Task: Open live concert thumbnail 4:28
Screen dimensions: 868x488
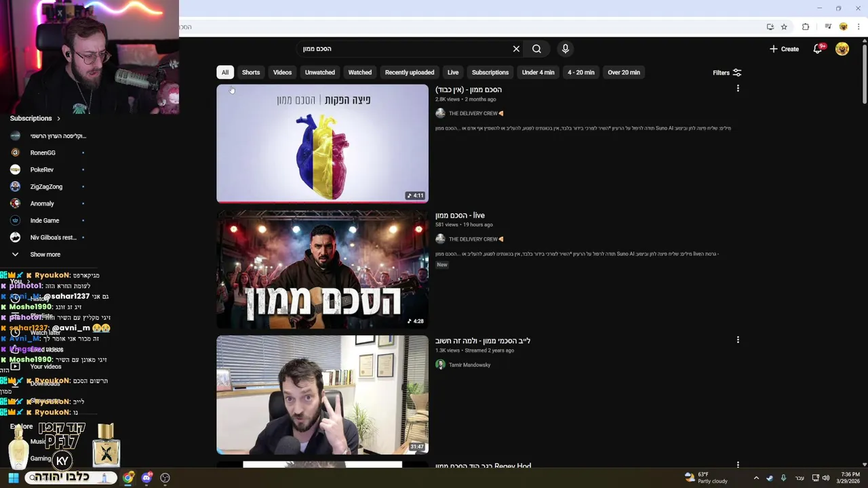Action: (x=323, y=269)
